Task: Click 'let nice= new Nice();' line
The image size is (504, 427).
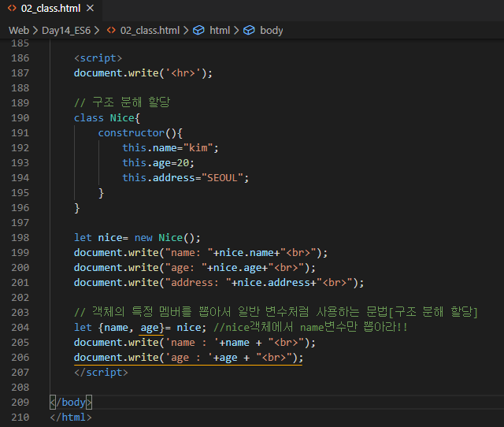Action: click(137, 238)
